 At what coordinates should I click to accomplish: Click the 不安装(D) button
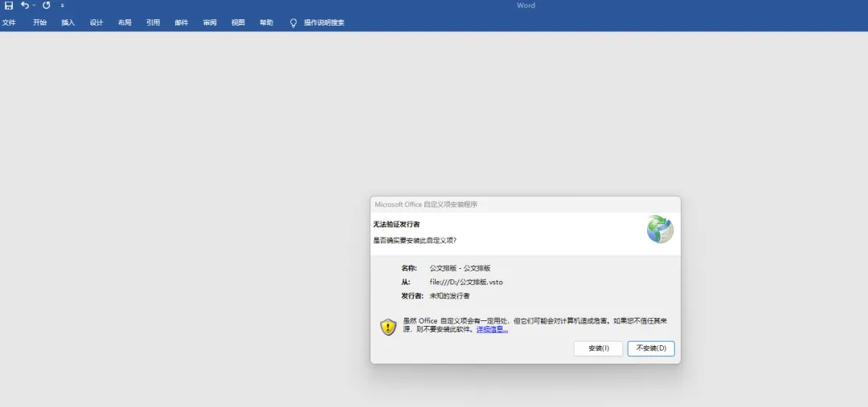651,348
